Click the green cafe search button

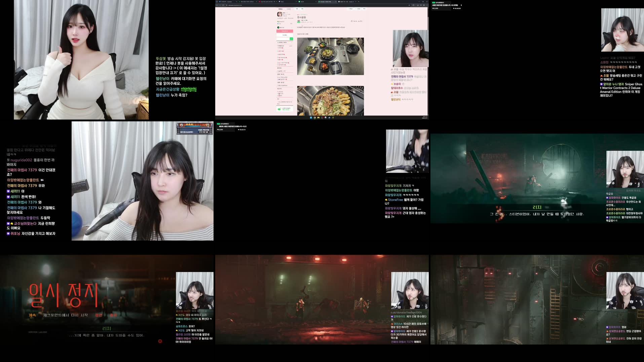click(291, 39)
